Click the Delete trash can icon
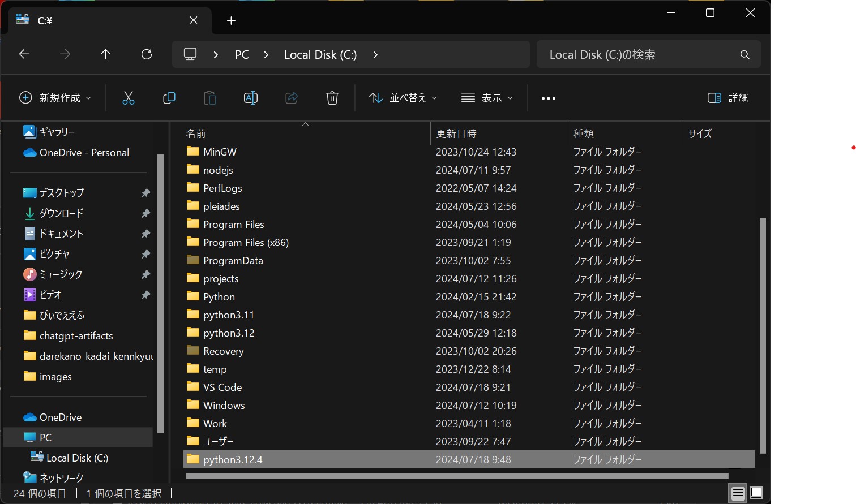Image resolution: width=856 pixels, height=504 pixels. pos(332,98)
